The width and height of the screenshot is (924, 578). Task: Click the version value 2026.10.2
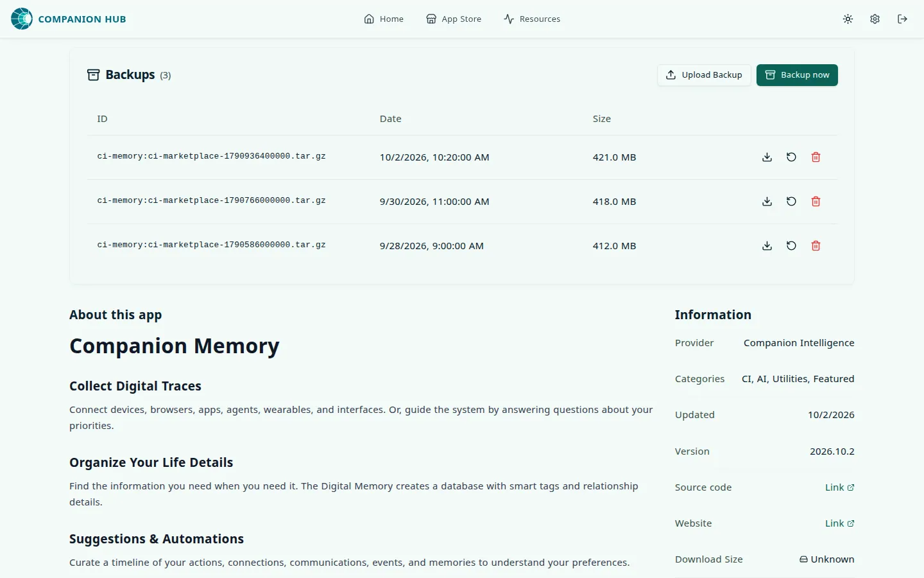click(x=832, y=451)
